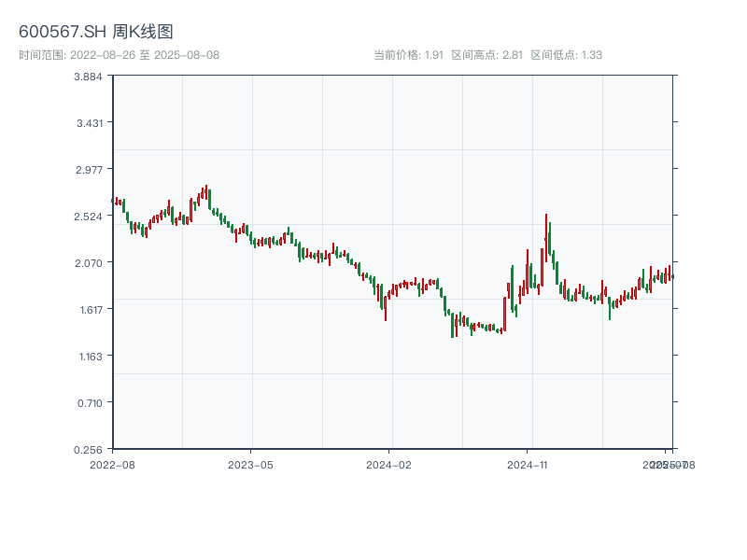This screenshot has width=747, height=560.
Task: Click the 2022-08 x-axis date label
Action: (x=112, y=464)
